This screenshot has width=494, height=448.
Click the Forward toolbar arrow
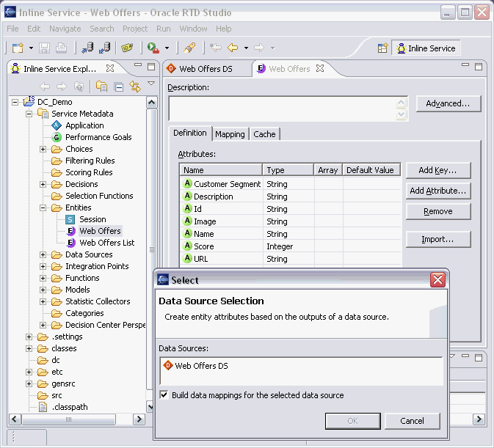[x=259, y=48]
